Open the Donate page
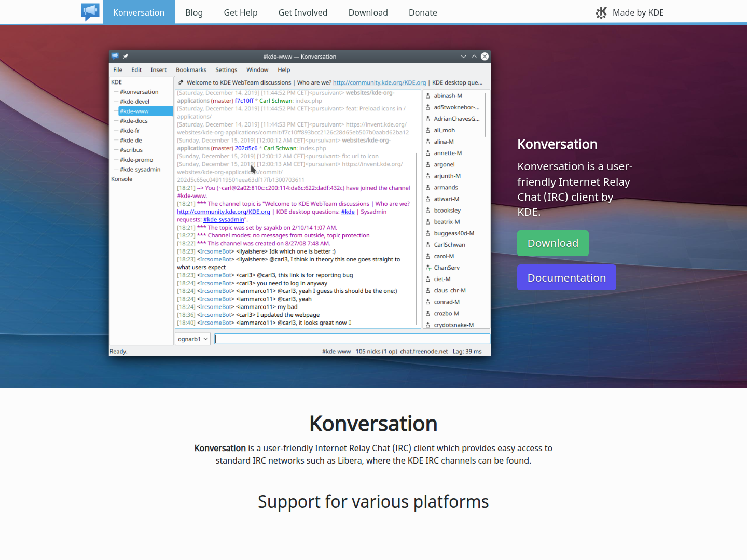 (x=423, y=12)
